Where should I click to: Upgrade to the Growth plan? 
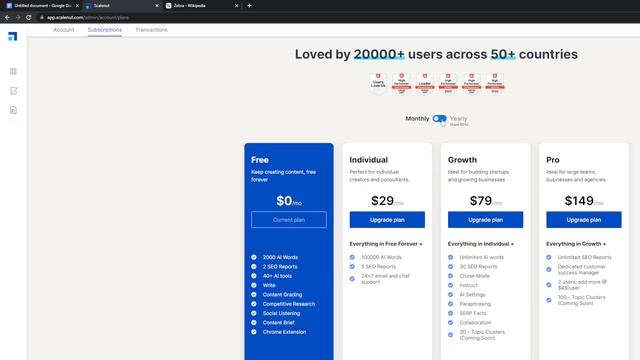[485, 220]
